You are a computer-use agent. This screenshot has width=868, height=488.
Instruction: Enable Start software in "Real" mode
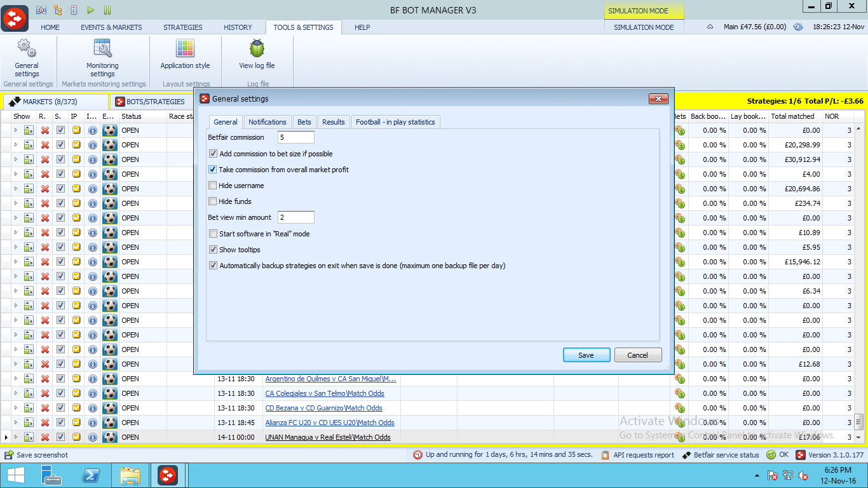click(214, 234)
